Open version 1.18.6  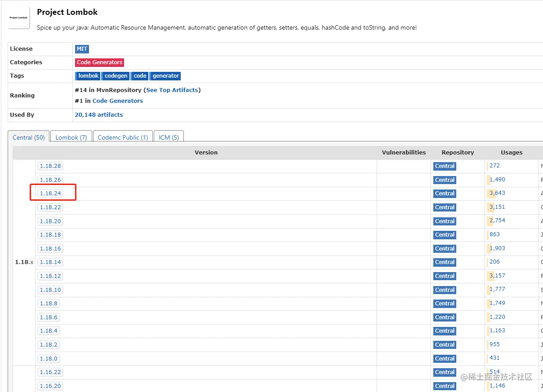click(x=49, y=317)
